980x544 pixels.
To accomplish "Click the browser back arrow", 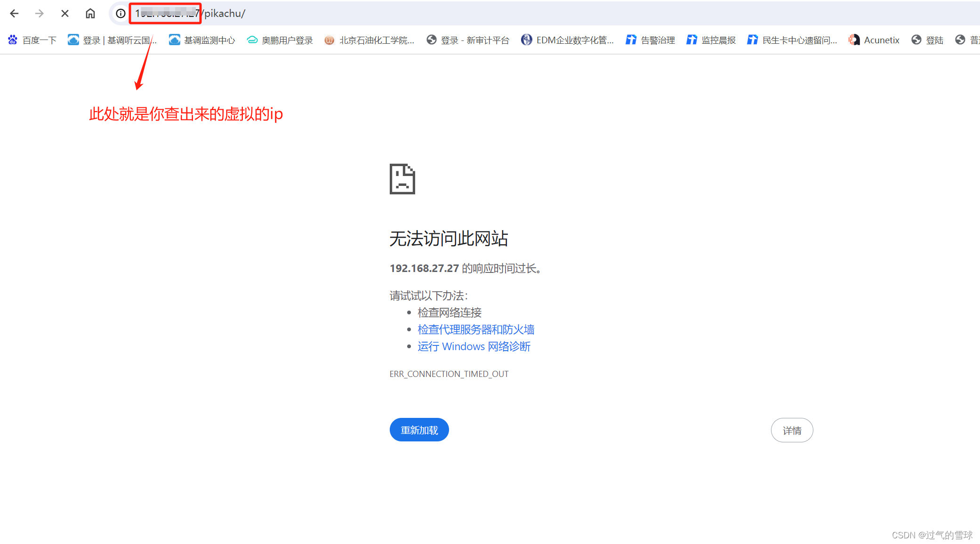I will [x=14, y=13].
